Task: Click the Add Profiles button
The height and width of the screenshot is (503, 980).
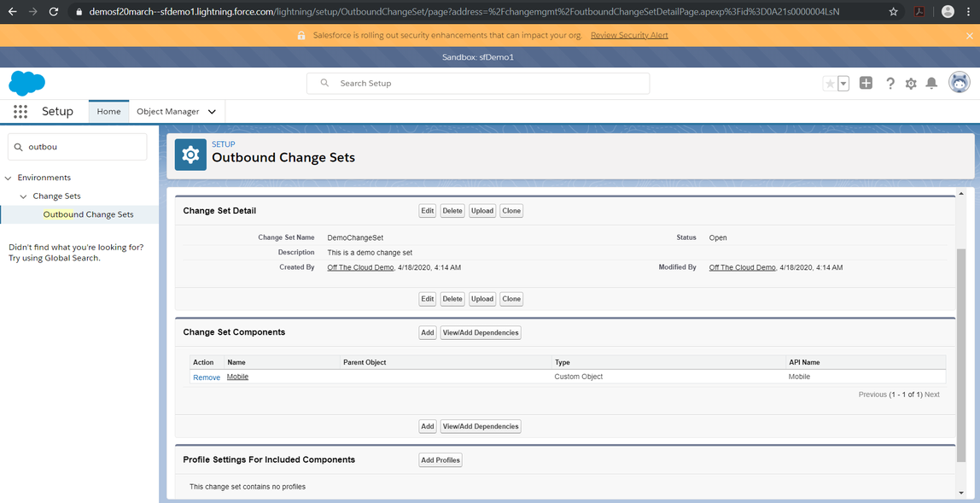Action: [440, 460]
